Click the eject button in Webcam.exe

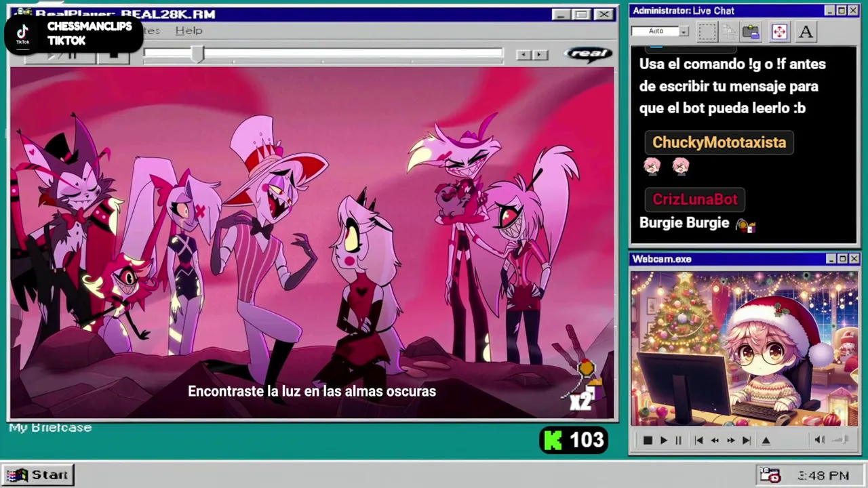766,440
